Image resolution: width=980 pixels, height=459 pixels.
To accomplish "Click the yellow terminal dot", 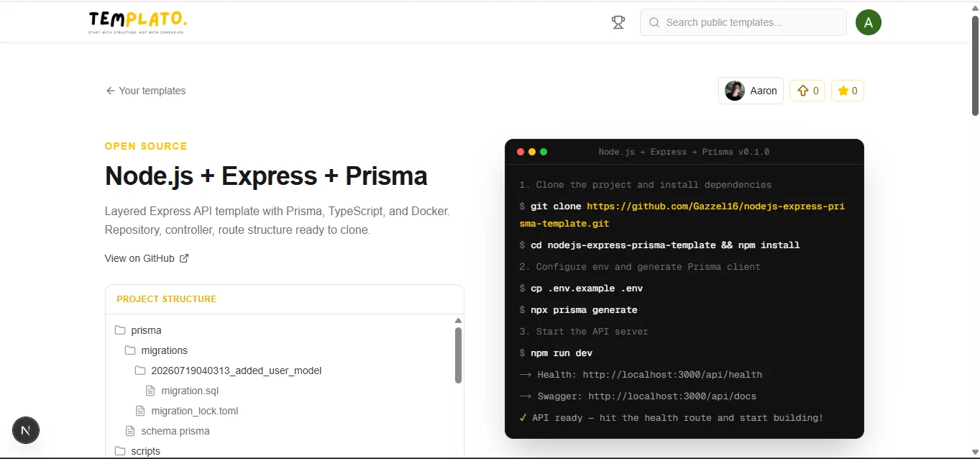I will 532,152.
